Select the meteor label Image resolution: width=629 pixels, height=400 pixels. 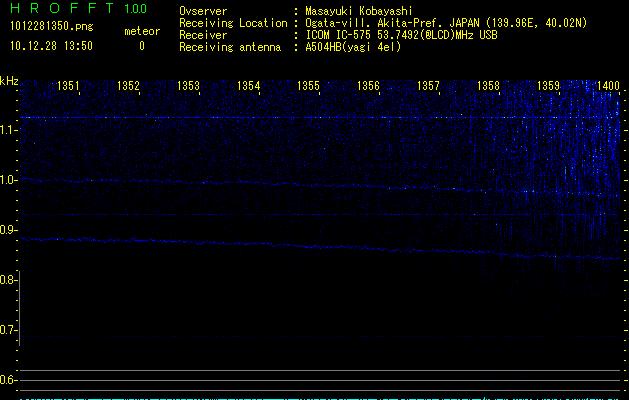(141, 31)
